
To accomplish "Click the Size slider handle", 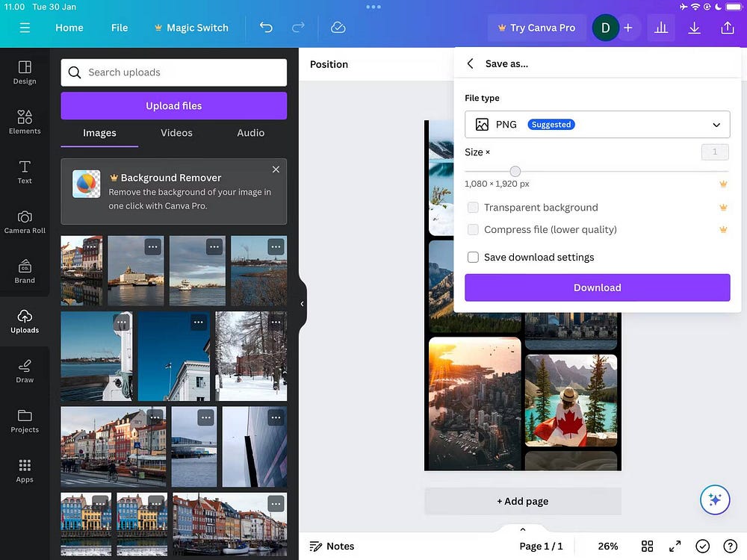I will pyautogui.click(x=515, y=172).
